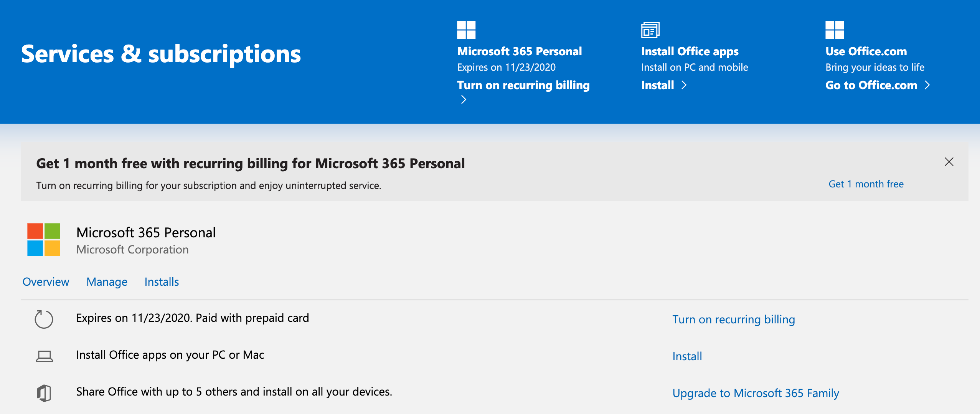The width and height of the screenshot is (980, 414).
Task: Click the circular renew icon next to expiry
Action: pos(44,319)
